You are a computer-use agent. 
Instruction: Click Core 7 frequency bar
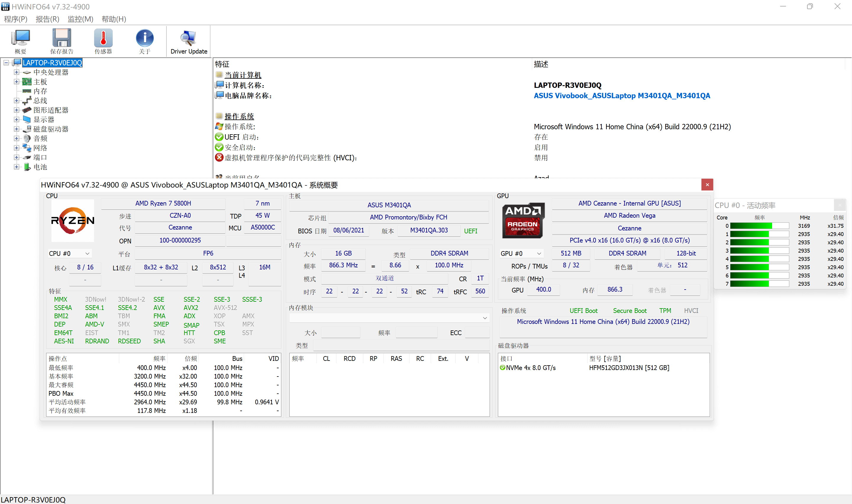759,284
